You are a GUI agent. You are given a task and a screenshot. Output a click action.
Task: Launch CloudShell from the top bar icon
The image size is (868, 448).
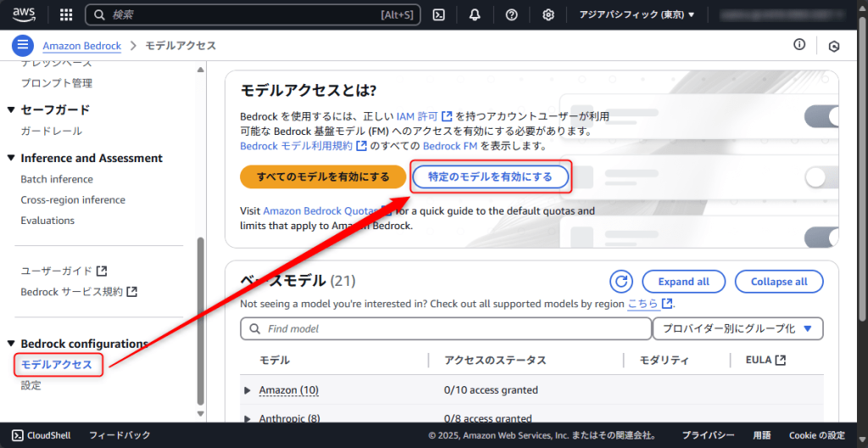[x=439, y=15]
